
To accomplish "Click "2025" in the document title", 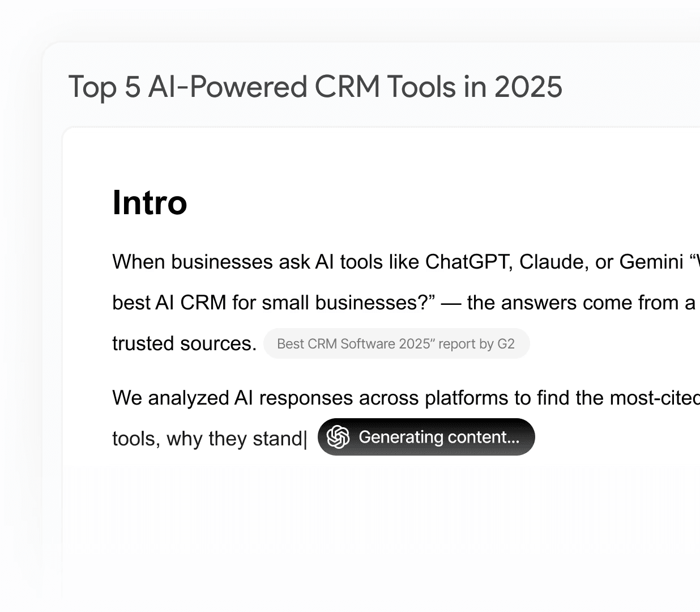I will click(528, 87).
